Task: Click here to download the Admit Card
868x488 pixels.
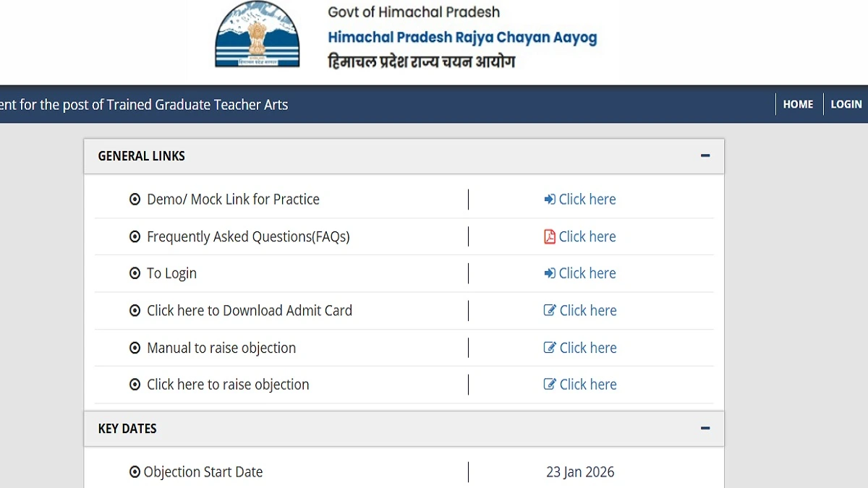Action: tap(587, 309)
